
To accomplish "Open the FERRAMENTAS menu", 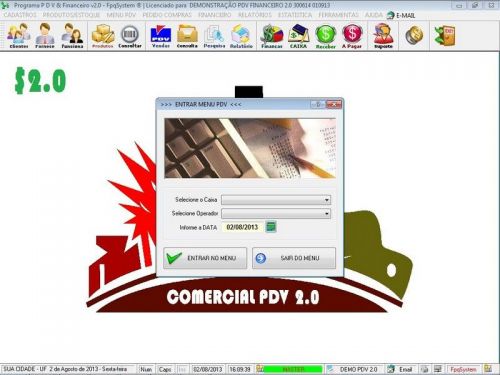I will 338,15.
